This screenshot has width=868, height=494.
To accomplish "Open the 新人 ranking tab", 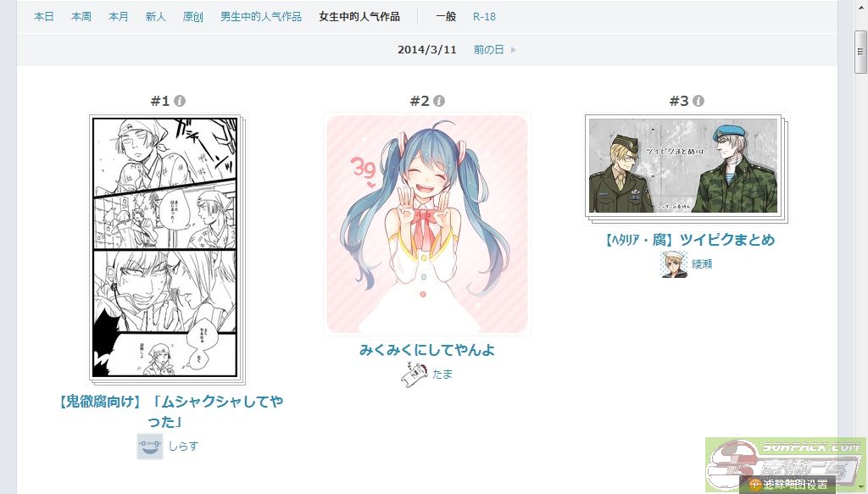I will [x=156, y=17].
